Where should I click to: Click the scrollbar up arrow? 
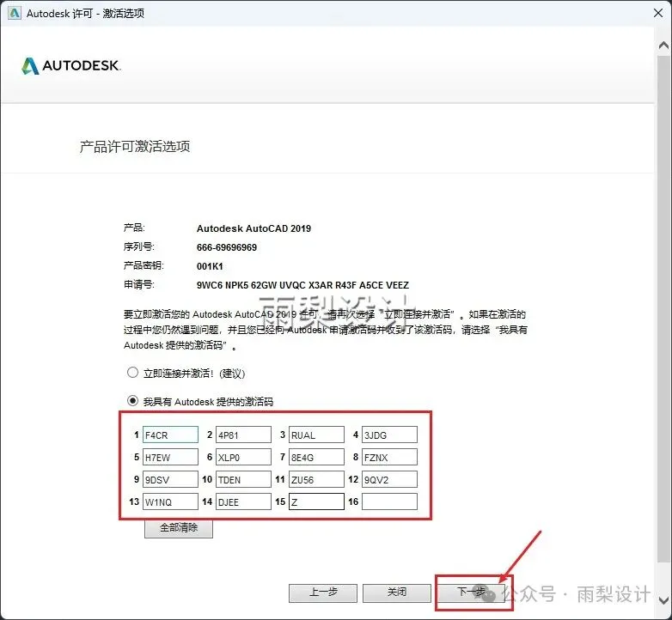tap(663, 45)
